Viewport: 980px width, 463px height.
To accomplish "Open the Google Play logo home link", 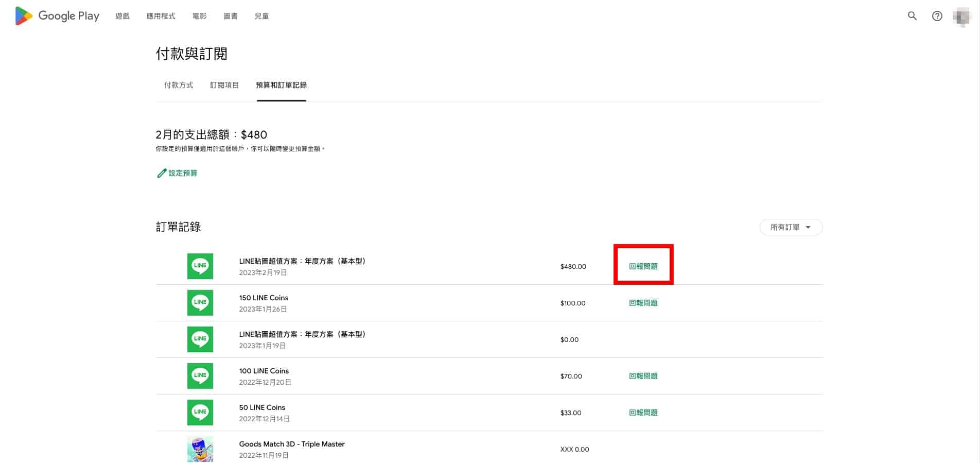I will (x=57, y=16).
